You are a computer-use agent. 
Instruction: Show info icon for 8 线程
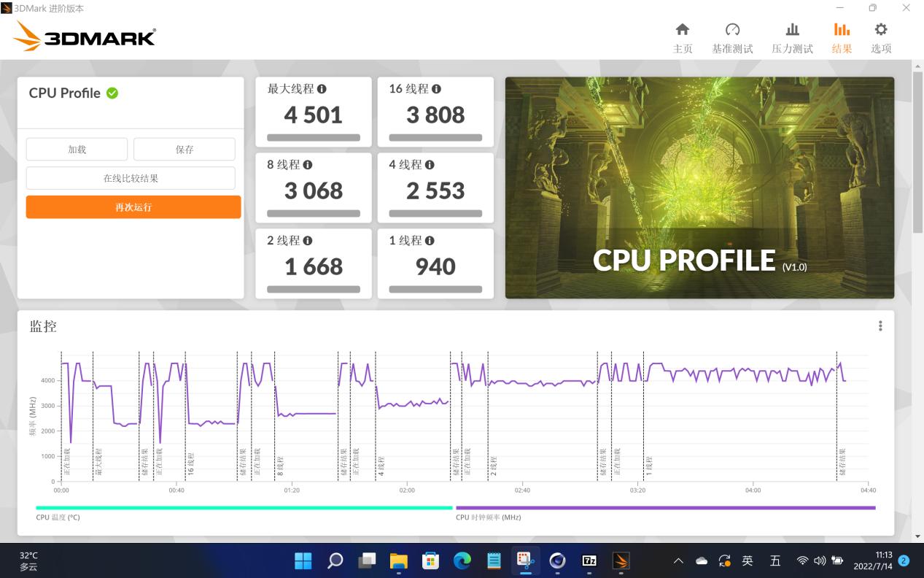308,165
